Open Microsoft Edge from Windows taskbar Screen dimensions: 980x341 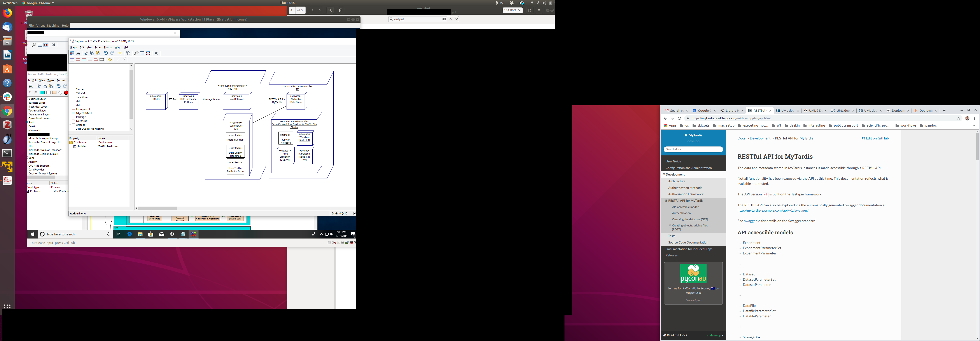[129, 234]
